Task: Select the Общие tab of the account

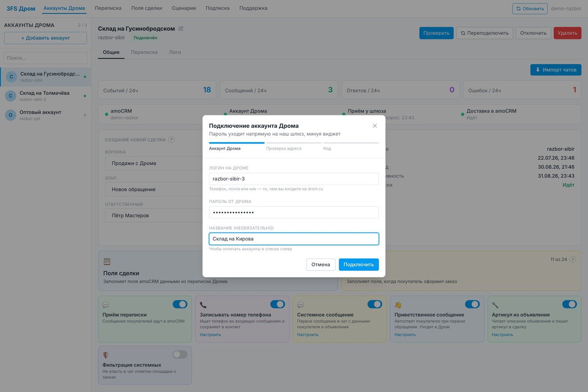Action: click(x=111, y=52)
